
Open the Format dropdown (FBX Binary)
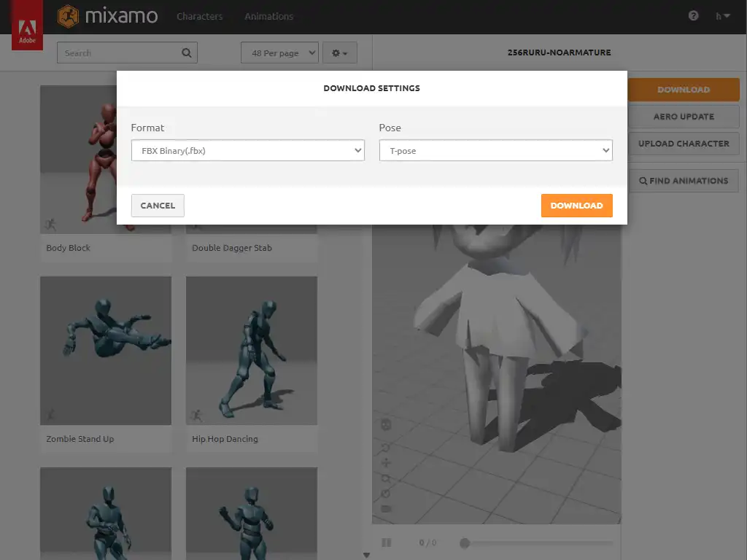[x=247, y=151]
